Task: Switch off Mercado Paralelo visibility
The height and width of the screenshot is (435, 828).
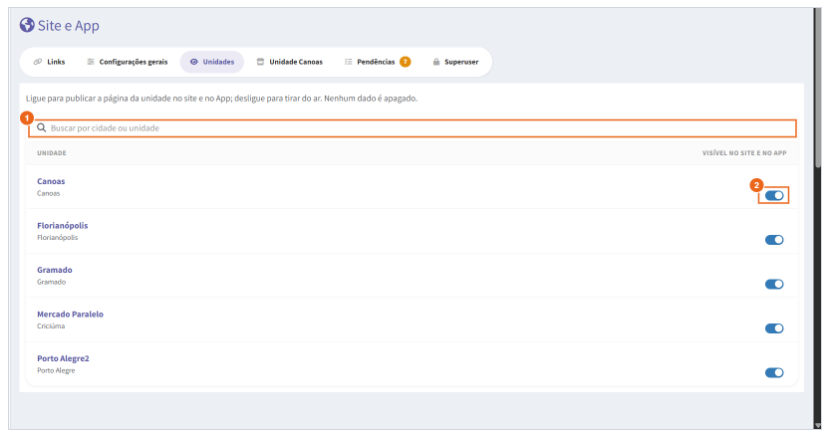Action: (774, 328)
